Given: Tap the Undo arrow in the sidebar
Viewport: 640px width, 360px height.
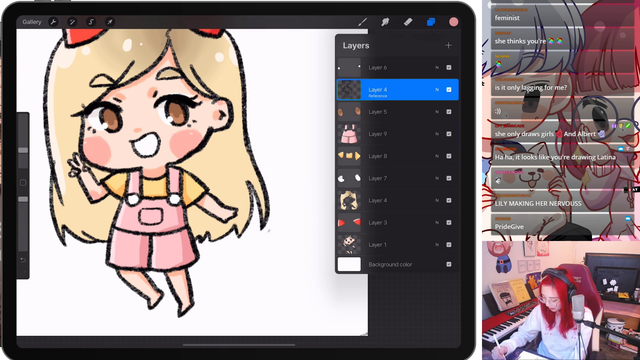Looking at the screenshot, I should click(x=23, y=260).
